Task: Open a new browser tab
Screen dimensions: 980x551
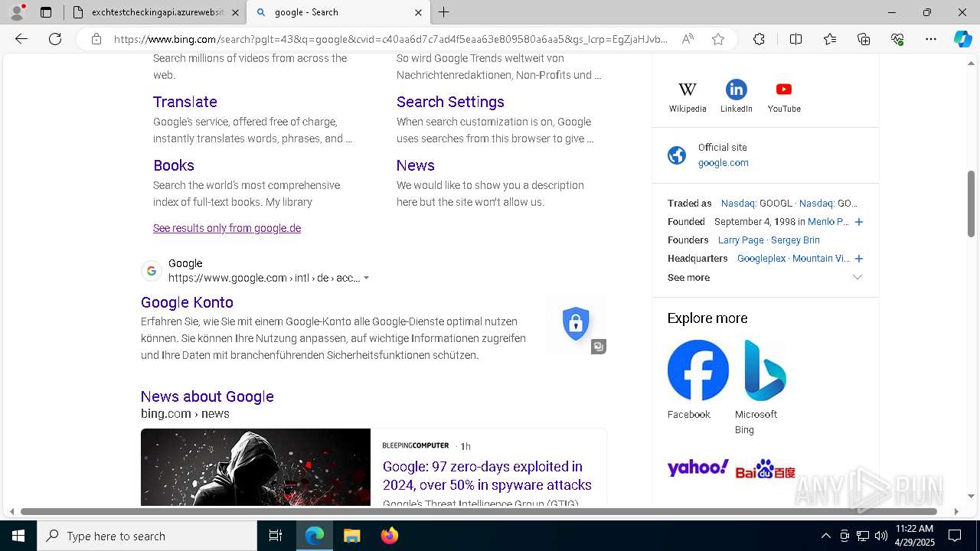Action: coord(444,12)
